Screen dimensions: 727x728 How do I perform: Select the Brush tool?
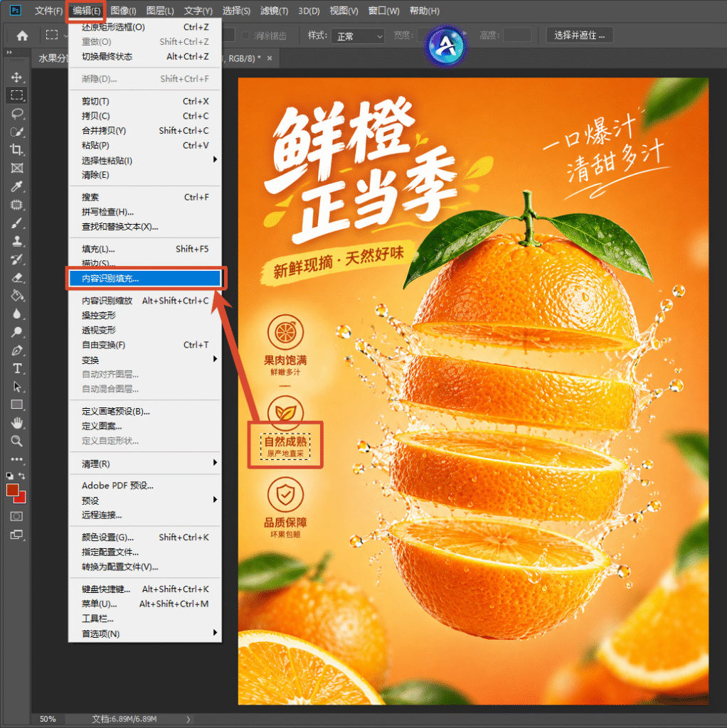17,223
